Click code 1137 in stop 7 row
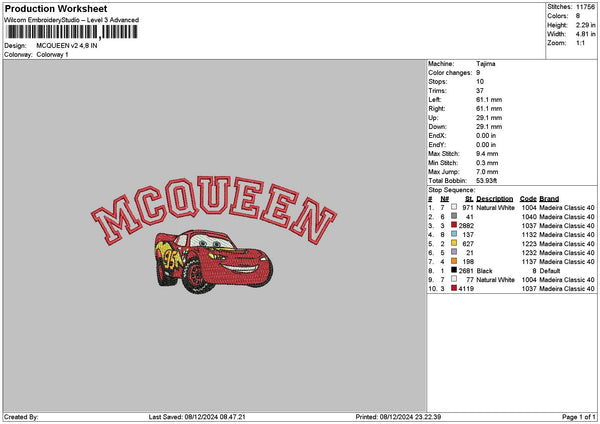 coord(529,262)
